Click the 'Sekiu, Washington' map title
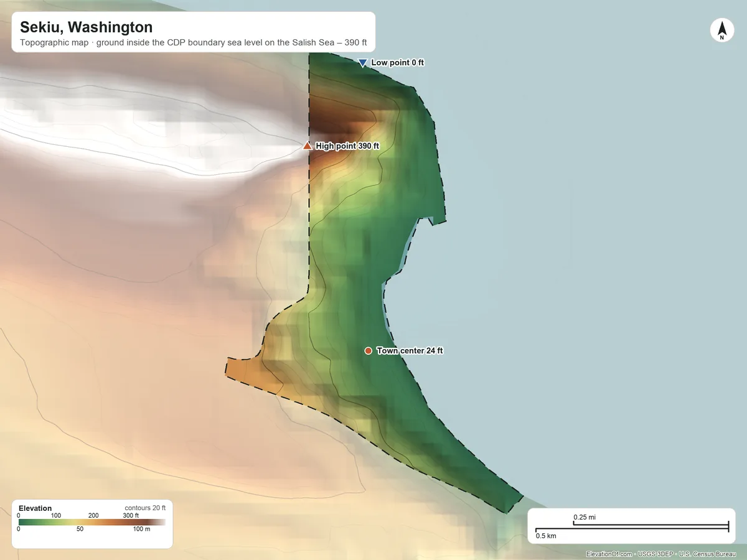The height and width of the screenshot is (560, 747). pos(86,27)
